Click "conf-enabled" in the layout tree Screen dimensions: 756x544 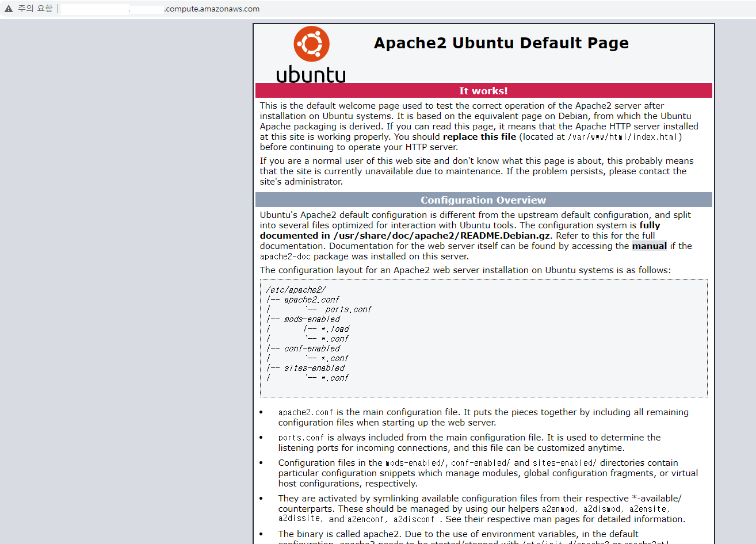coord(312,348)
